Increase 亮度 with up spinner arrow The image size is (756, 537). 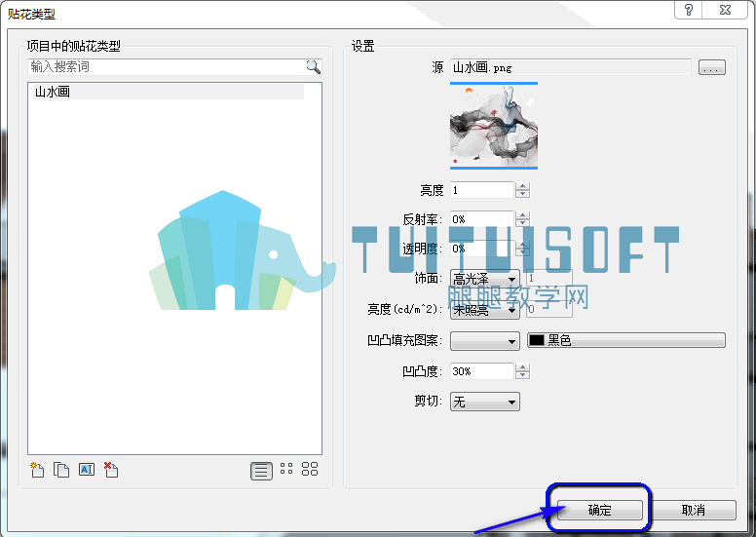(x=522, y=186)
